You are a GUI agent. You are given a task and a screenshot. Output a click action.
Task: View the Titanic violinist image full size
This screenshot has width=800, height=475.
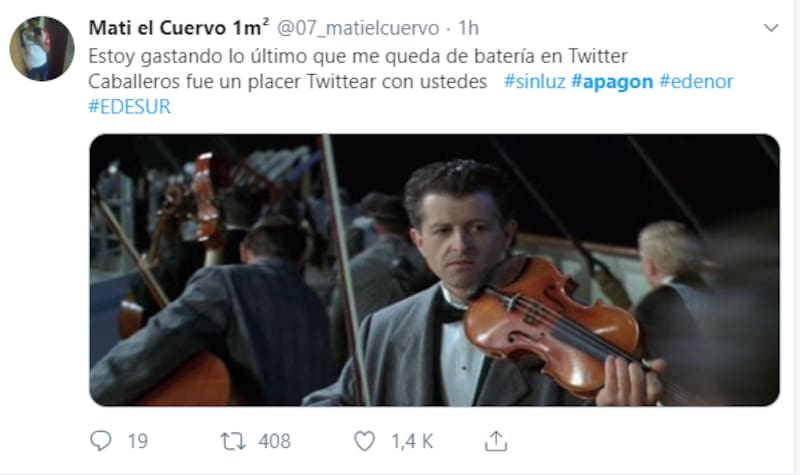point(434,270)
